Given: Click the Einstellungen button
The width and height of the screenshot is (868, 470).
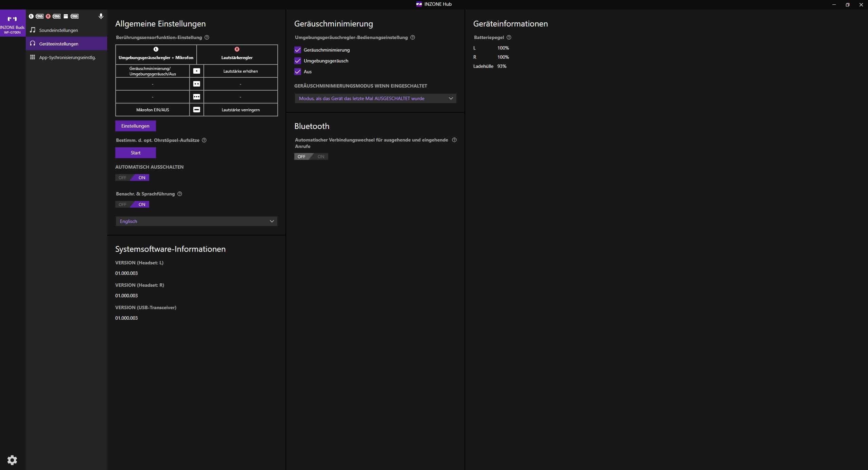Looking at the screenshot, I should point(135,126).
